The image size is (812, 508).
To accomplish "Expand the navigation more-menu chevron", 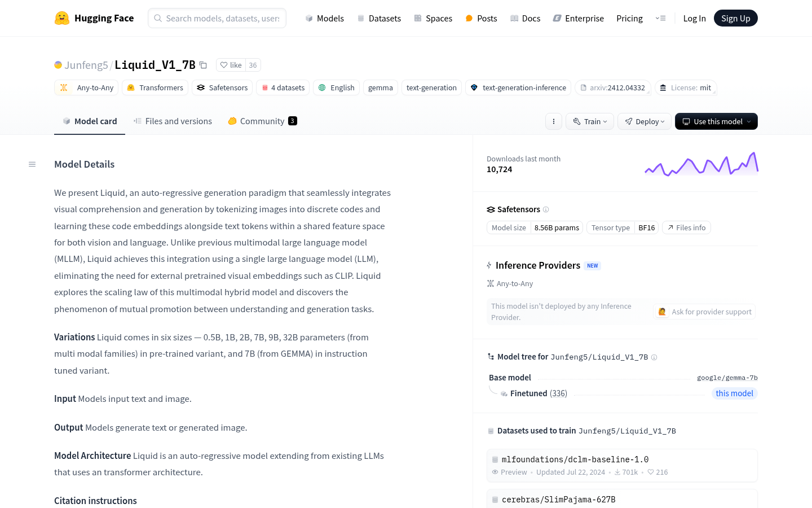I will tap(660, 18).
